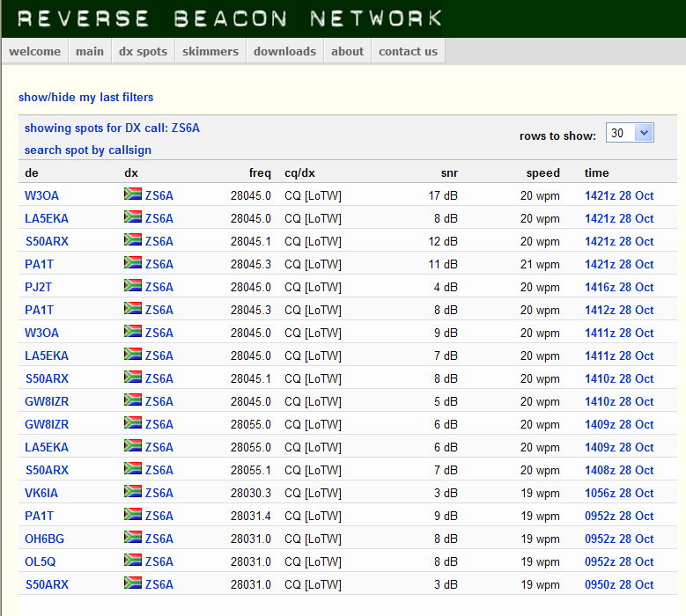This screenshot has width=686, height=616.
Task: Click time 1412z 28 Oct
Action: pyautogui.click(x=619, y=310)
